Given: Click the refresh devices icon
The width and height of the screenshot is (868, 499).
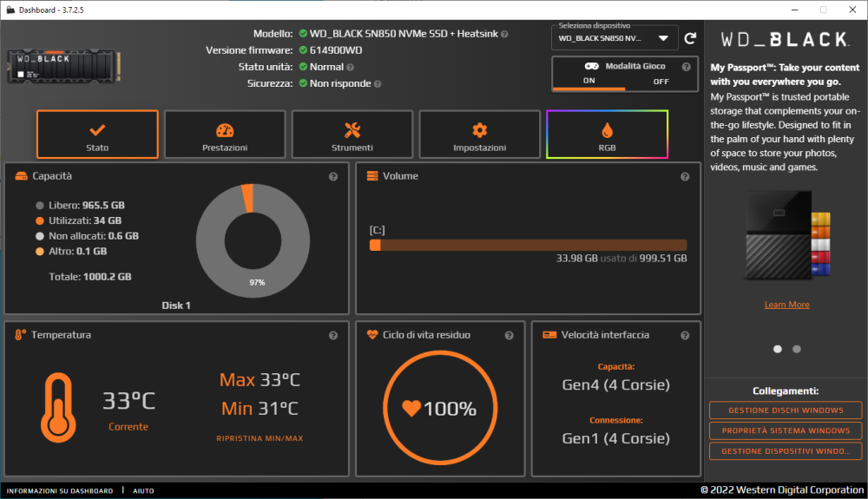Looking at the screenshot, I should click(x=690, y=38).
